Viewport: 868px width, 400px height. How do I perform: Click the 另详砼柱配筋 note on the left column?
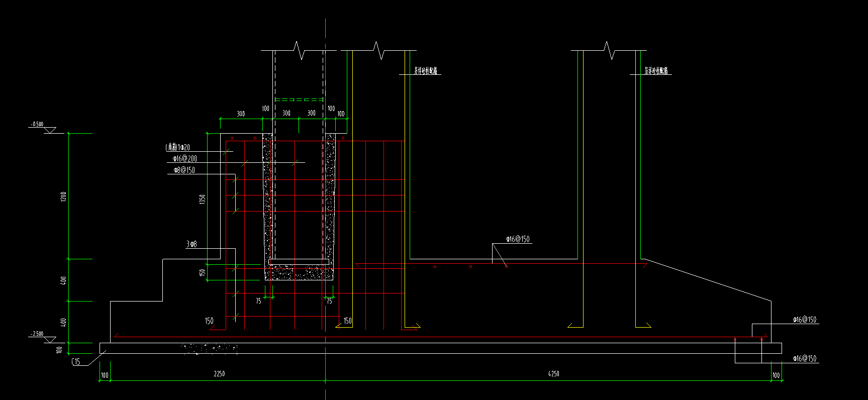pos(426,71)
